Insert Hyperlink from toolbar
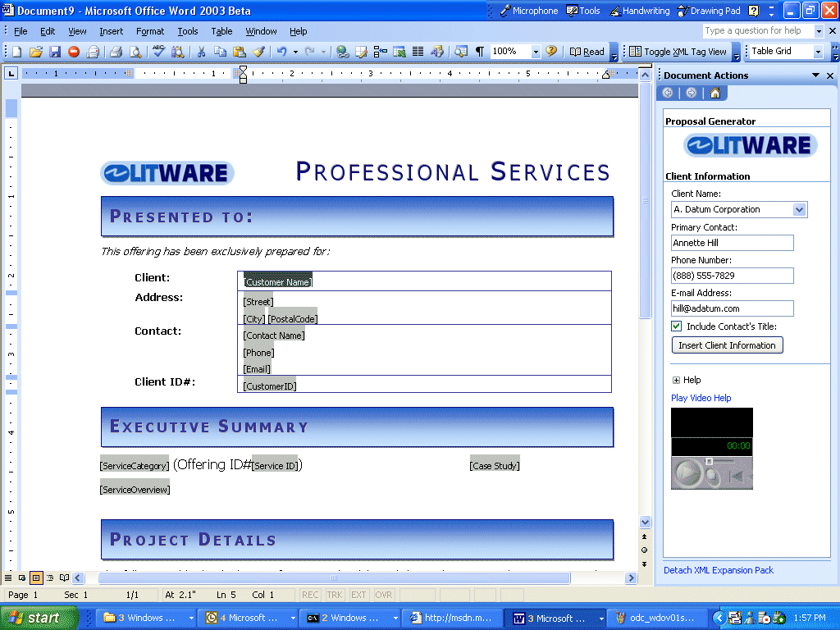 click(343, 52)
